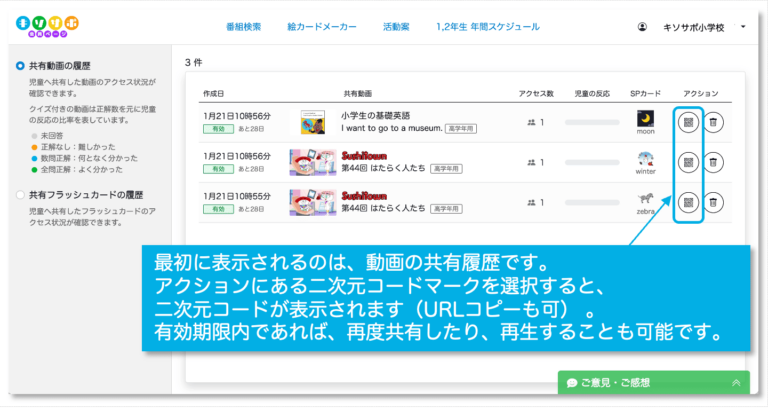Click the 3 件 result count

coord(193,62)
